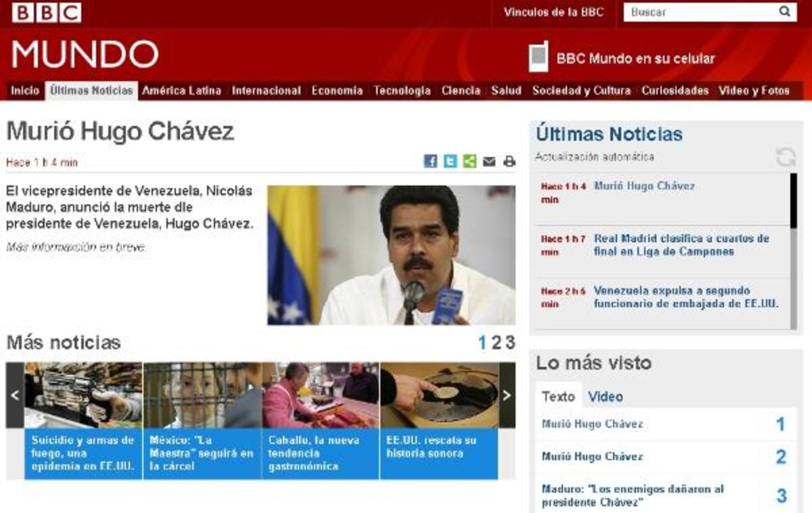Toggle automatic update refresh icon
Image resolution: width=812 pixels, height=513 pixels.
click(x=786, y=158)
